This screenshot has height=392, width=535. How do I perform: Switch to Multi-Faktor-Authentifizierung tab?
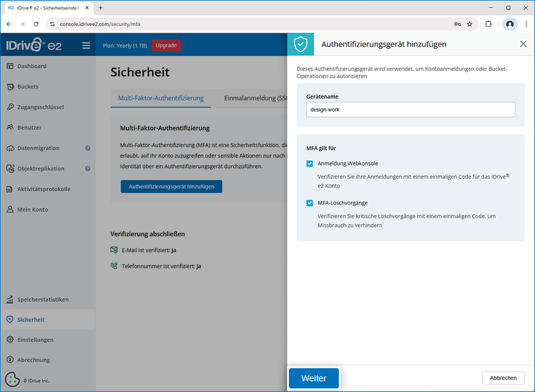point(160,98)
